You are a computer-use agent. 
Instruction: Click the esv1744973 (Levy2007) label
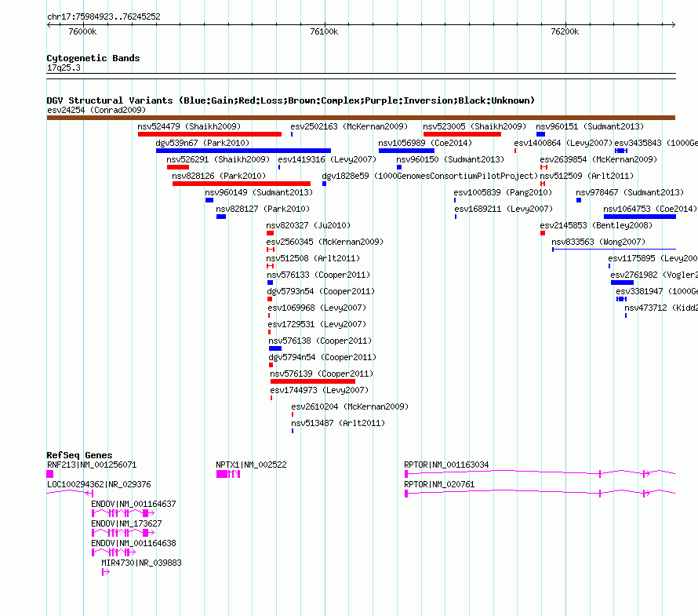(x=319, y=390)
